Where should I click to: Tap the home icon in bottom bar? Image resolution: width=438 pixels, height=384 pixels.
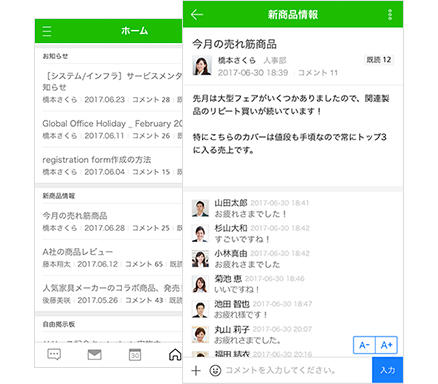click(x=175, y=355)
